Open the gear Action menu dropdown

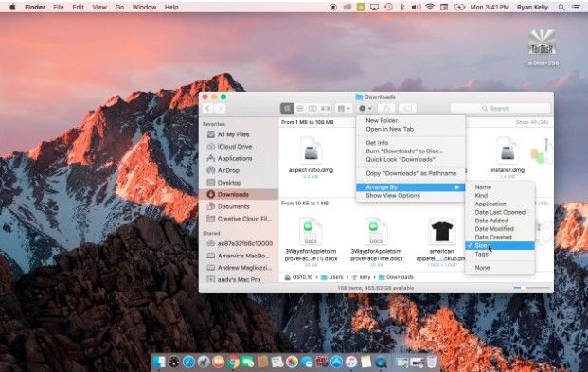click(x=365, y=108)
